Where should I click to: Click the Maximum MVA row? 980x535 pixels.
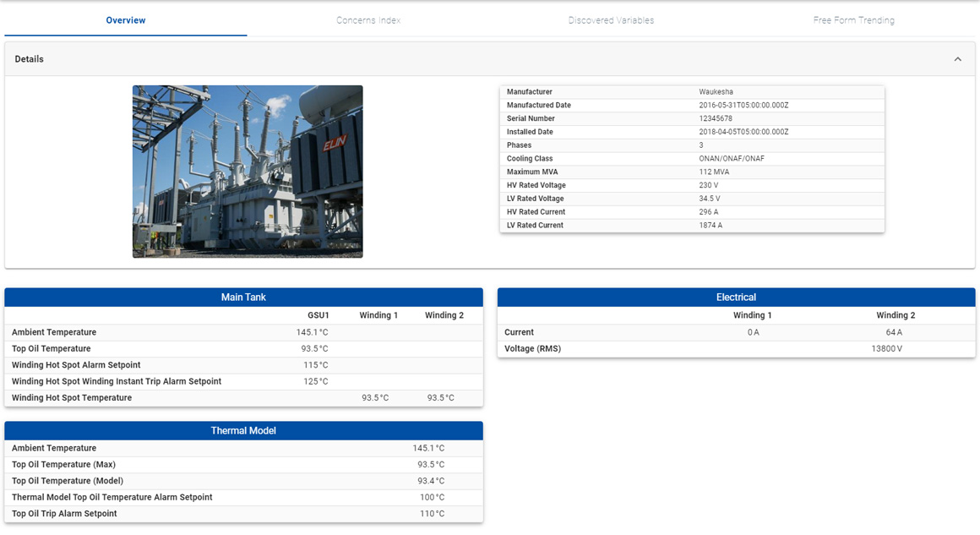[692, 172]
